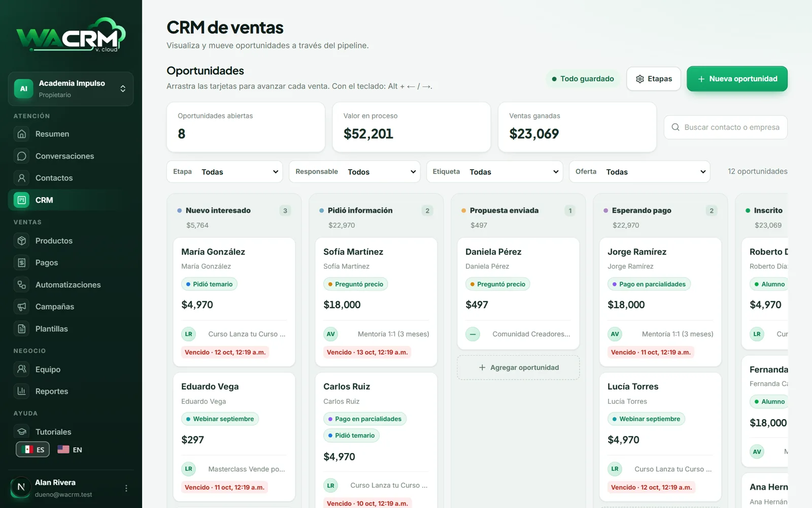Open the Reportes chart icon
Screen dimensions: 812x508
22,391
